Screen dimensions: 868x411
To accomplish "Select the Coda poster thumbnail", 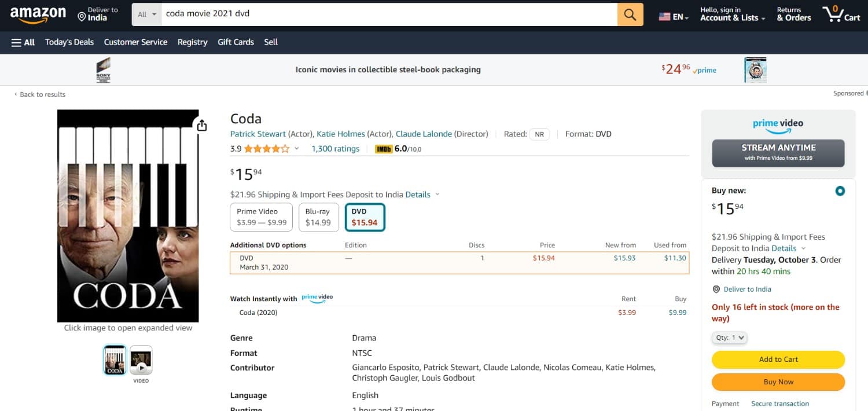I will 115,360.
